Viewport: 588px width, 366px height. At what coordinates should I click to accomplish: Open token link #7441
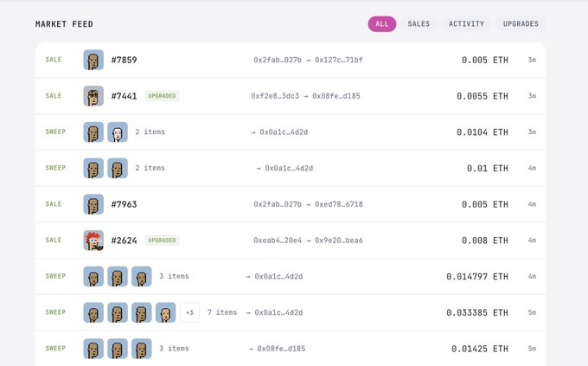coord(125,96)
